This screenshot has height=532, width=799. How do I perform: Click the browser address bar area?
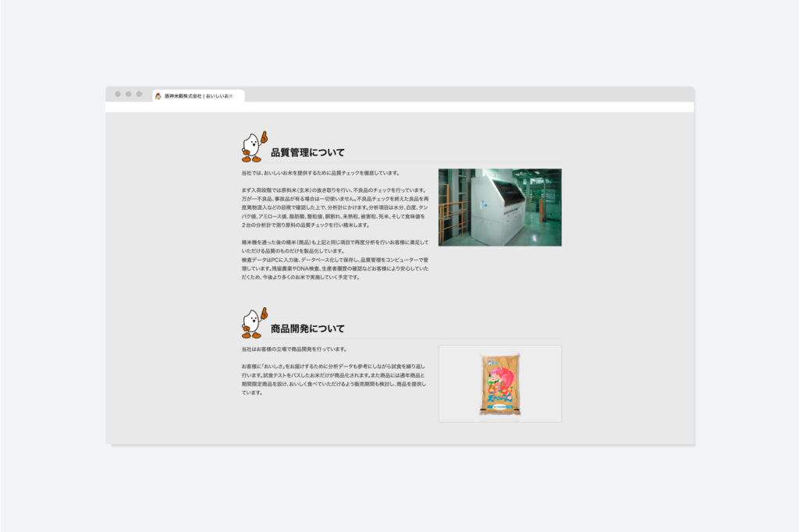click(x=400, y=107)
